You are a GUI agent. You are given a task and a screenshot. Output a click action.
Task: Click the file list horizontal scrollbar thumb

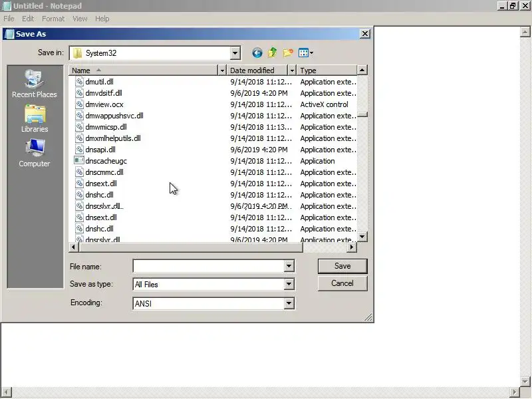point(191,247)
